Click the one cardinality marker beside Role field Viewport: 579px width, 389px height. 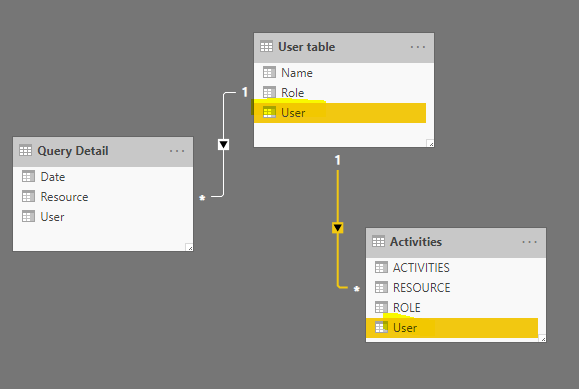tap(244, 92)
